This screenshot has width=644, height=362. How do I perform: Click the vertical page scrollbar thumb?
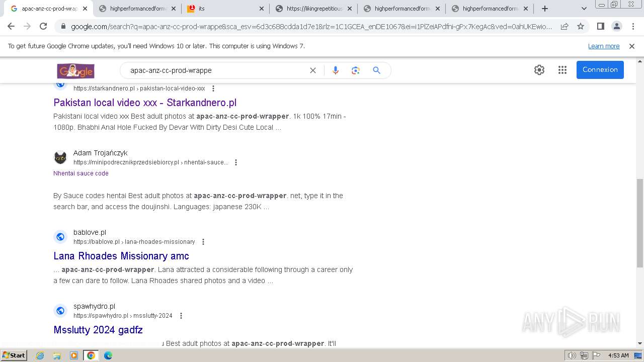tap(640, 223)
